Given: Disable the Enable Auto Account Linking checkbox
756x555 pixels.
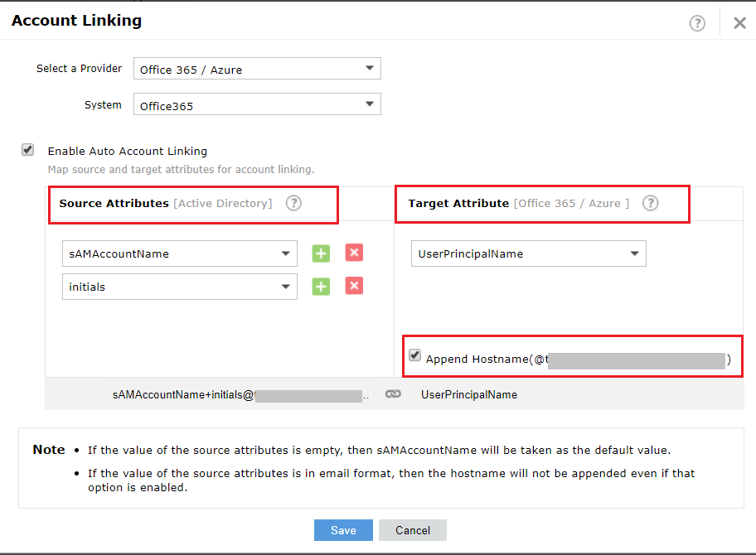Looking at the screenshot, I should point(27,149).
